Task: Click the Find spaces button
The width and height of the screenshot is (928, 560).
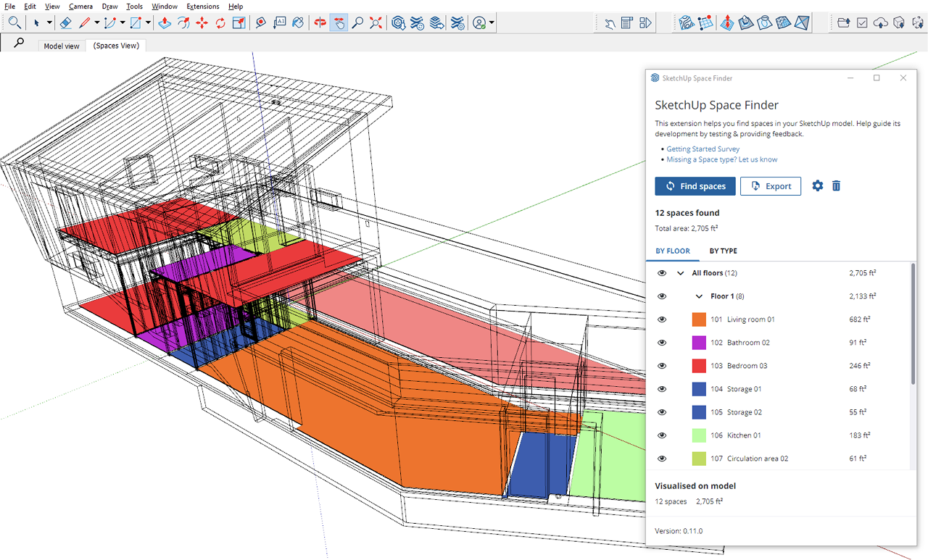Action: [x=695, y=186]
